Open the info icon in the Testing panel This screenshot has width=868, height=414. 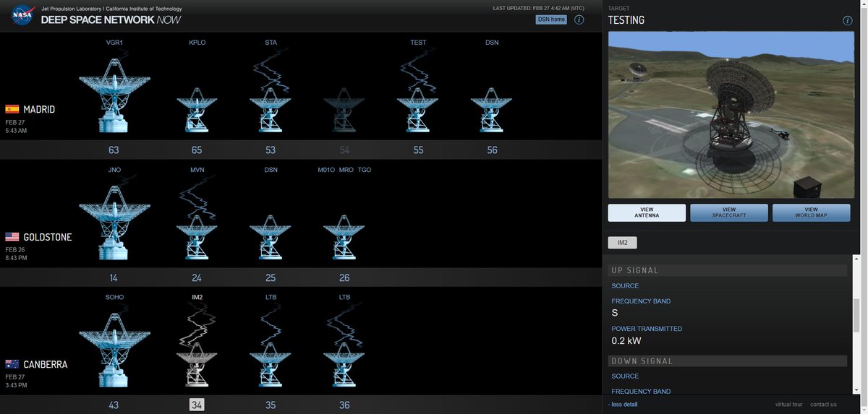click(x=848, y=20)
